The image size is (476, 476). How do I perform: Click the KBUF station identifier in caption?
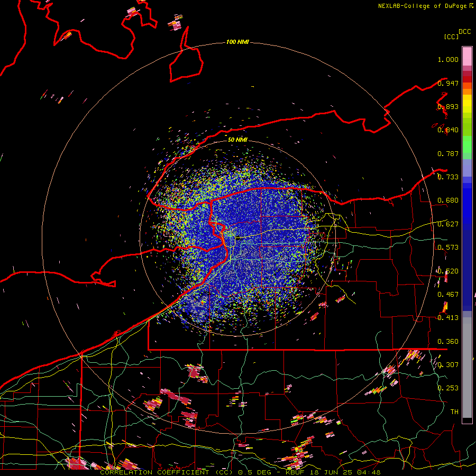(295, 472)
